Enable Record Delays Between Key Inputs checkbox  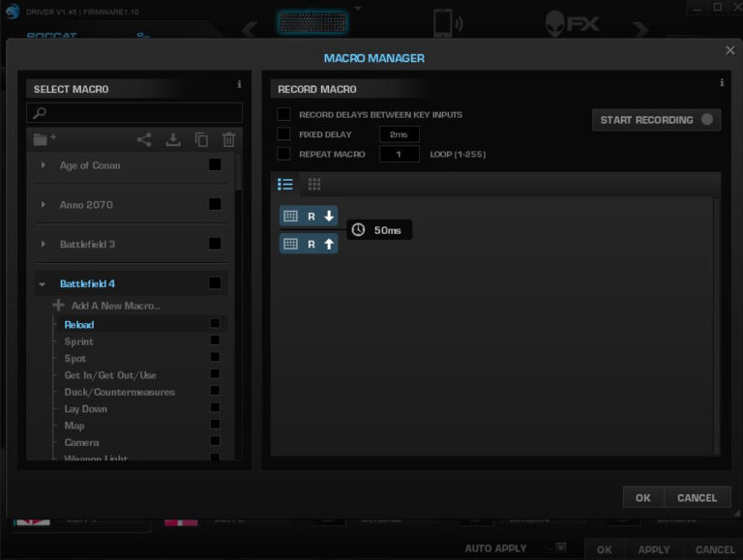click(283, 114)
